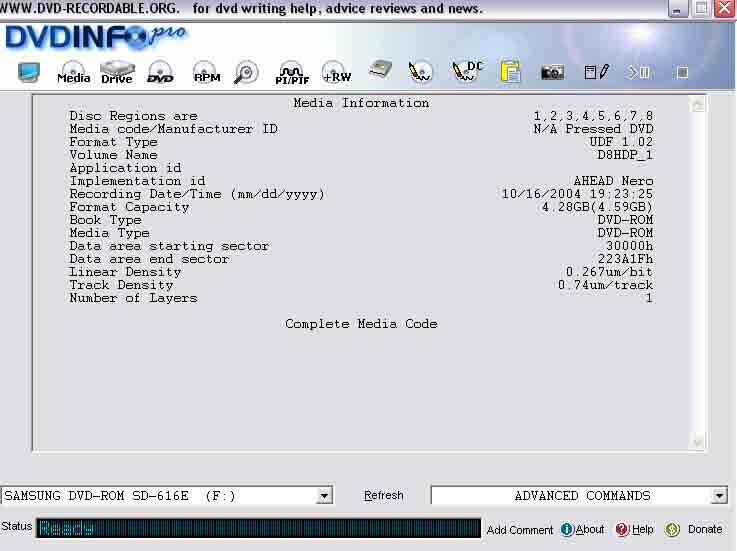Click the 'N/A Pressed DVD' value
The width and height of the screenshot is (737, 551).
click(x=593, y=129)
